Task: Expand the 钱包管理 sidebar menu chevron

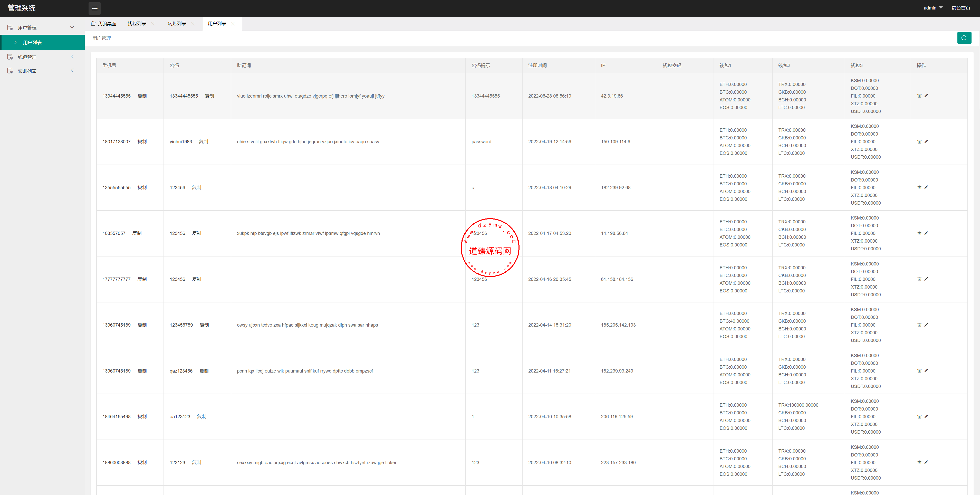Action: tap(72, 57)
